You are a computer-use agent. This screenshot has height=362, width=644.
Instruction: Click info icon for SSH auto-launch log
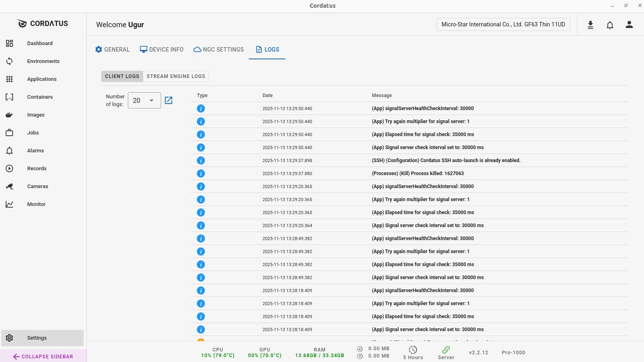201,160
